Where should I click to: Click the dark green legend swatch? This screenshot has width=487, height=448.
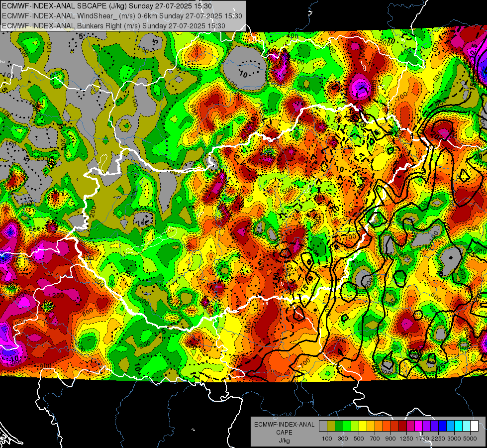(x=339, y=426)
